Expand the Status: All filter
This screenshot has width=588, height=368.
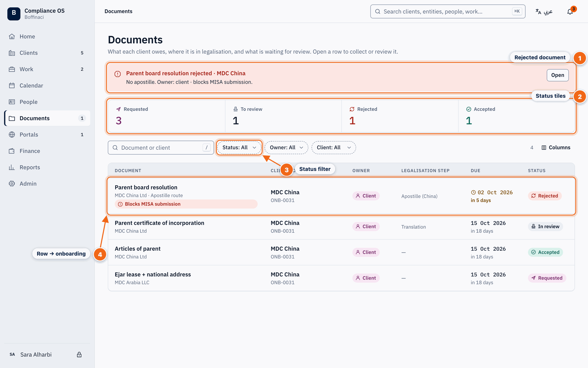239,147
